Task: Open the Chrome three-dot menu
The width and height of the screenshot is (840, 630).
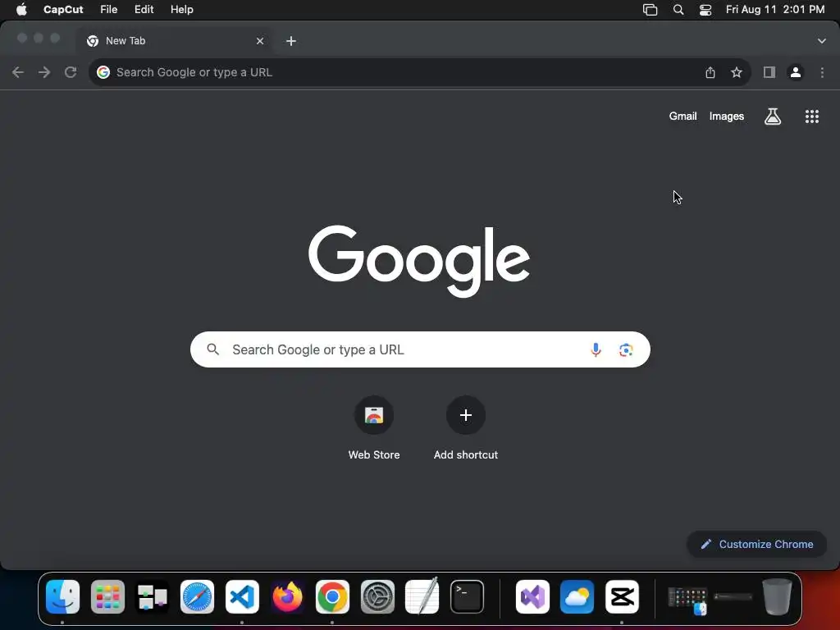Action: point(822,72)
